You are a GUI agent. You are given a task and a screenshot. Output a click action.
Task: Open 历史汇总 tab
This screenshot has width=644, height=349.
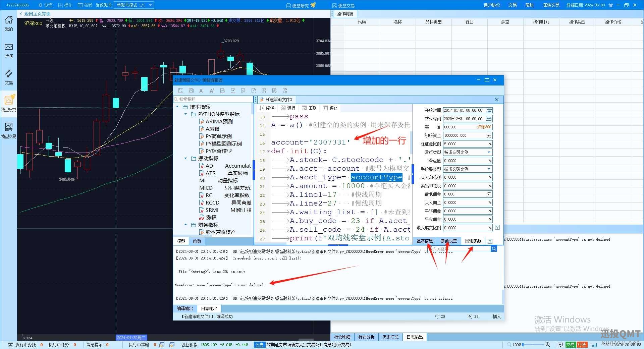tap(390, 337)
